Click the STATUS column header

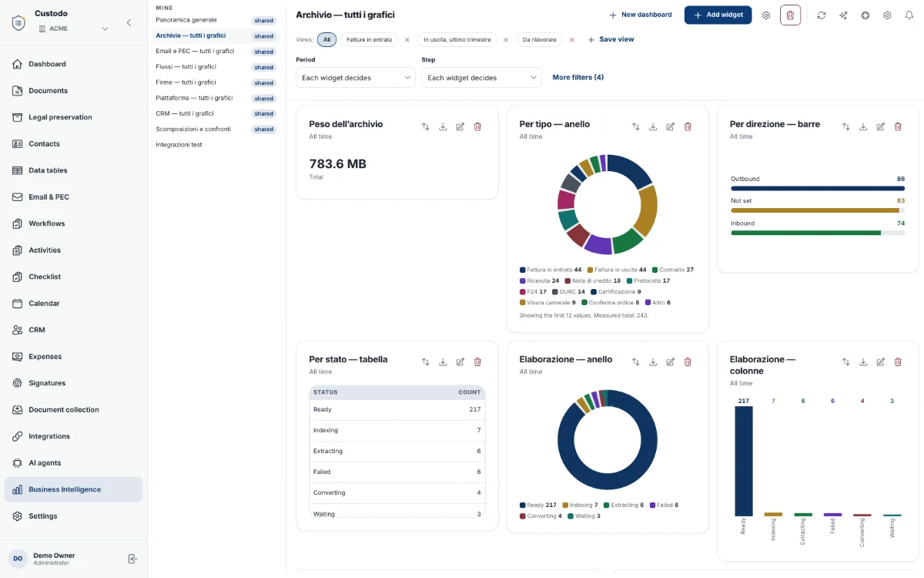326,392
